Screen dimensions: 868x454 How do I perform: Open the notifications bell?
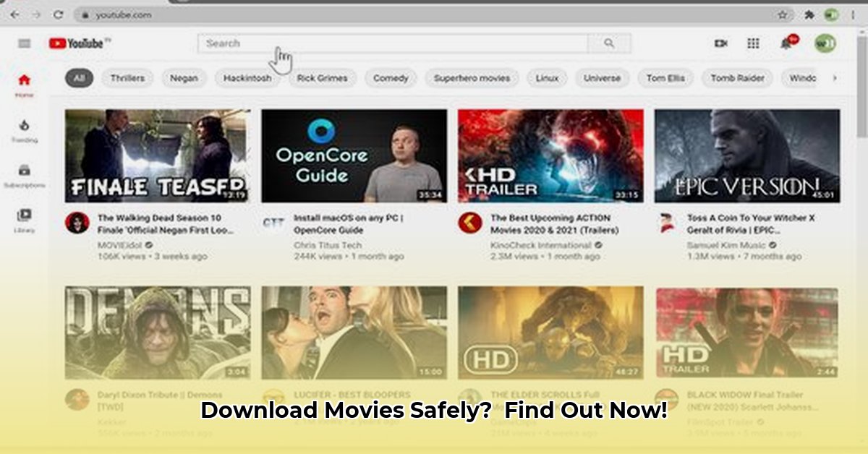point(786,43)
